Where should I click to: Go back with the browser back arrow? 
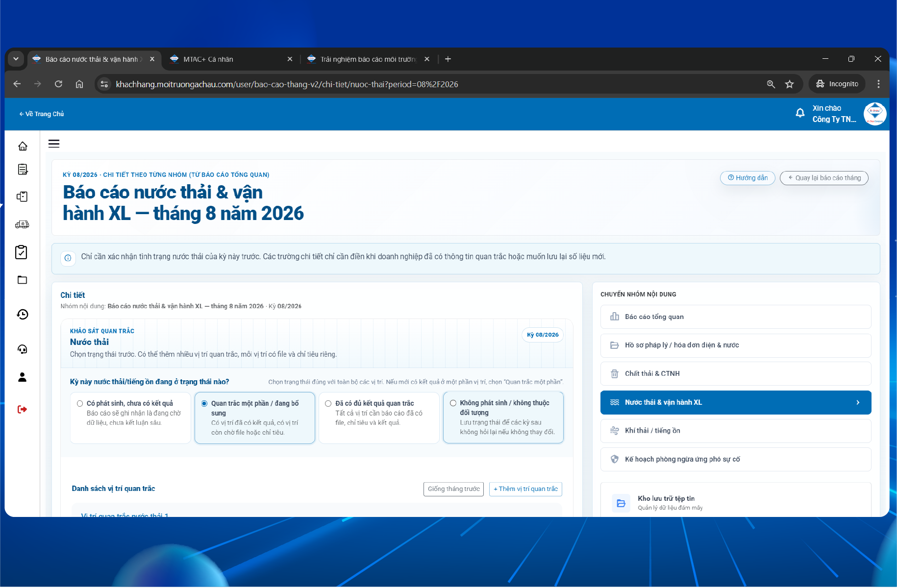17,84
